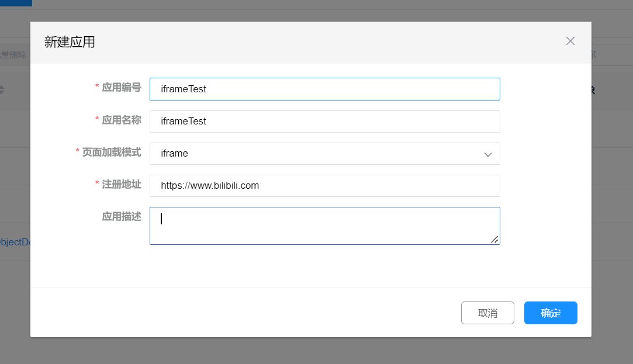Click the 注册地址 field label
This screenshot has width=633, height=364.
(121, 184)
